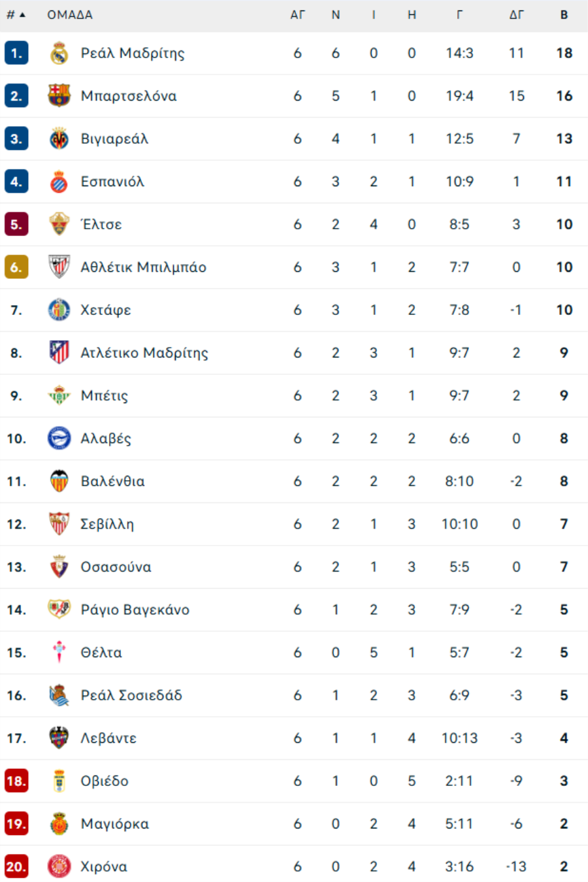
Task: Click the Valencia bat crest icon
Action: coord(59,482)
